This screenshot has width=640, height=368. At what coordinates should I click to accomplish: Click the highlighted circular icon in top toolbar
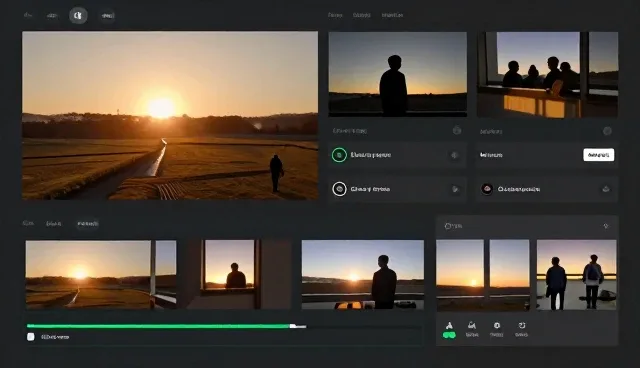point(78,16)
